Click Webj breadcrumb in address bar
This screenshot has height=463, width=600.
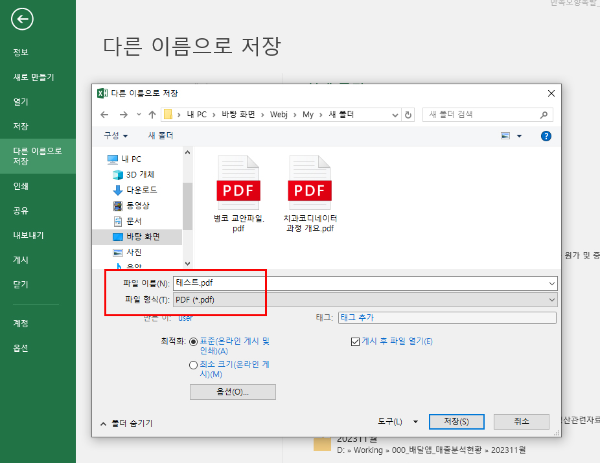(279, 114)
